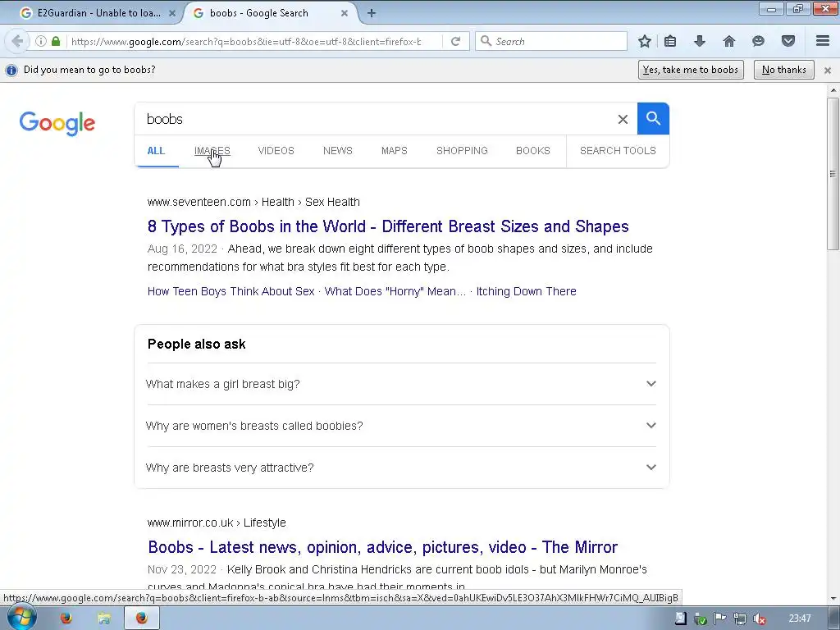Open '8 Types of Boobs in the World' result
Screen dimensions: 840x630
click(388, 226)
